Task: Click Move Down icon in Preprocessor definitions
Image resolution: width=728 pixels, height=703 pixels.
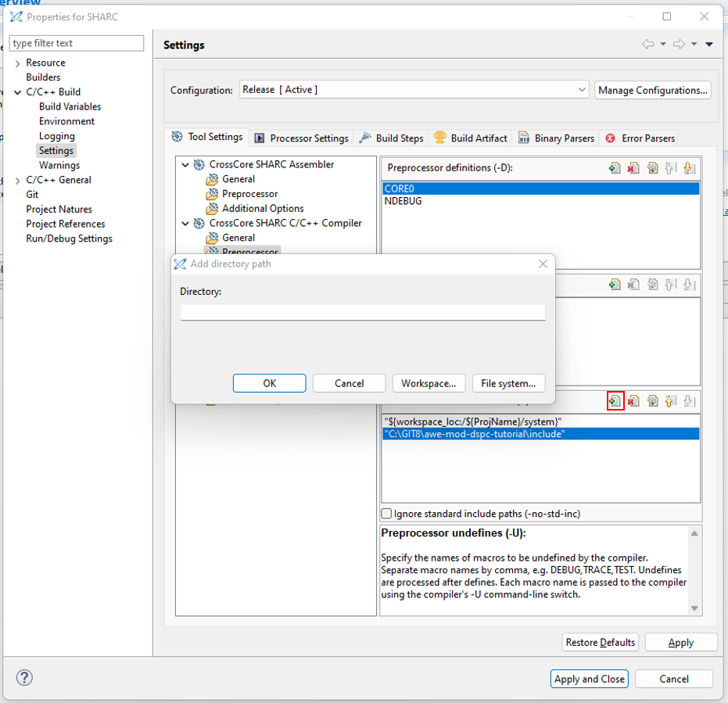Action: click(x=689, y=167)
